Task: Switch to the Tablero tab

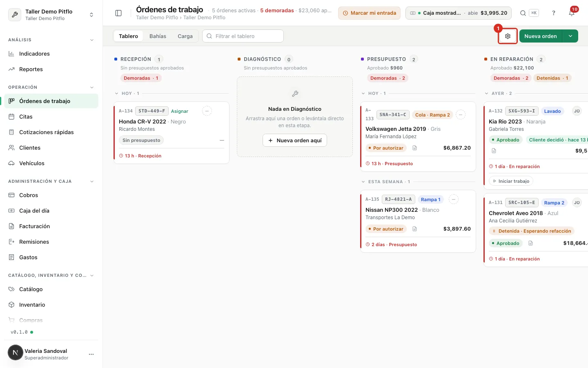Action: (x=129, y=36)
